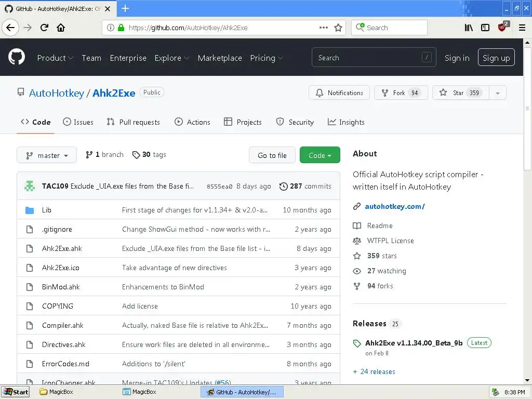Switch to MagicBox folder taskbar item
The width and height of the screenshot is (532, 399).
click(x=56, y=392)
